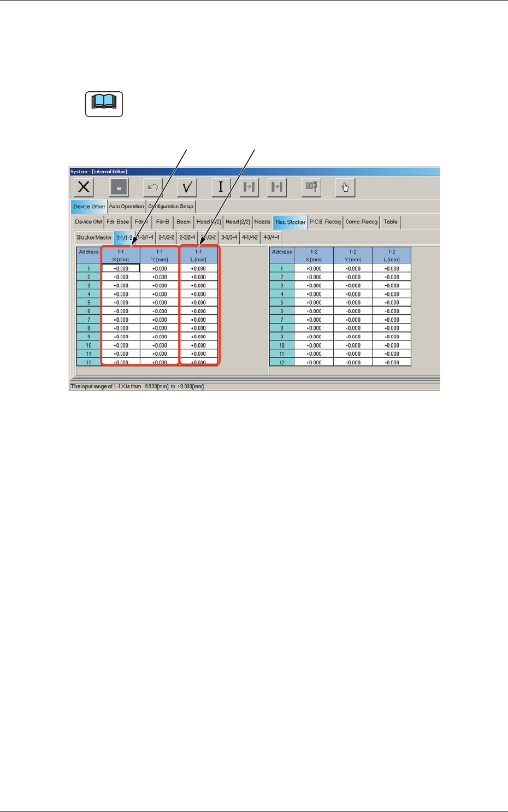Switch to the Beam tab
508x812 pixels.
pyautogui.click(x=184, y=222)
